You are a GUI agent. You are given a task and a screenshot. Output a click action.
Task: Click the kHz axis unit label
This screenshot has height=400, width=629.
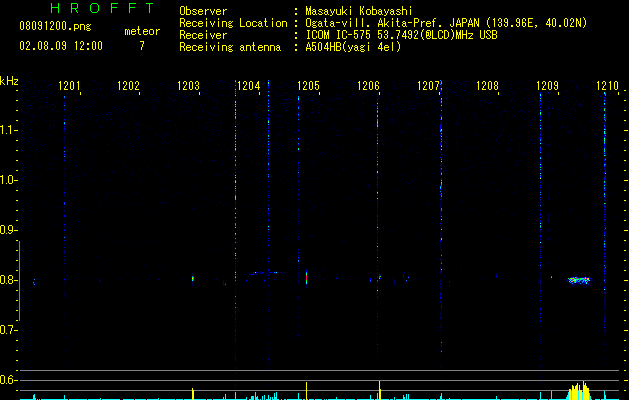(9, 81)
